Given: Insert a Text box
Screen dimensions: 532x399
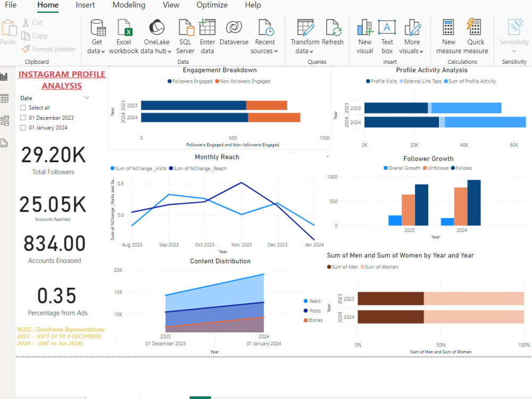Looking at the screenshot, I should coord(387,35).
